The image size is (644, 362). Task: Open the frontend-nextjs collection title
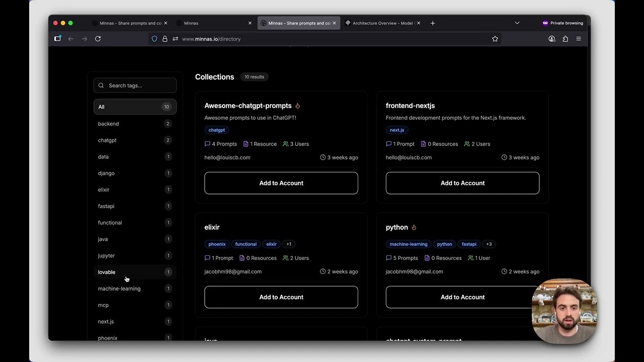pyautogui.click(x=410, y=106)
